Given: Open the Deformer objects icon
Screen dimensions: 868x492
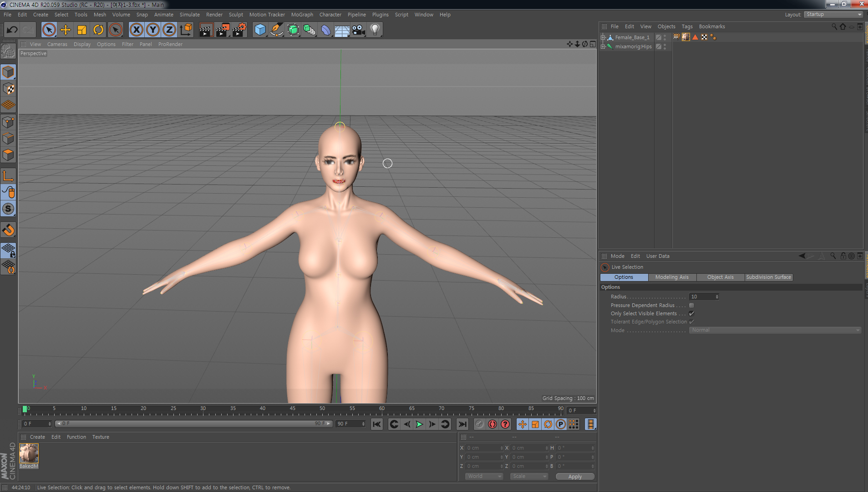Looking at the screenshot, I should [326, 30].
